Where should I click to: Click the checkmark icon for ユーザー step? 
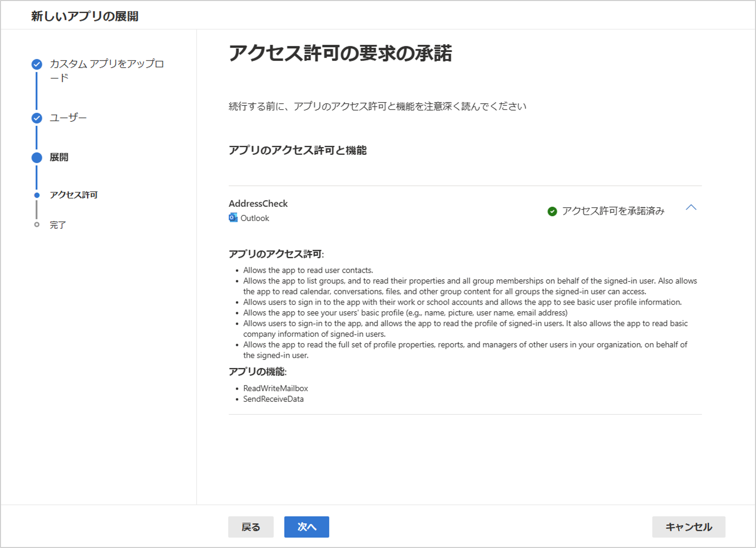[37, 118]
